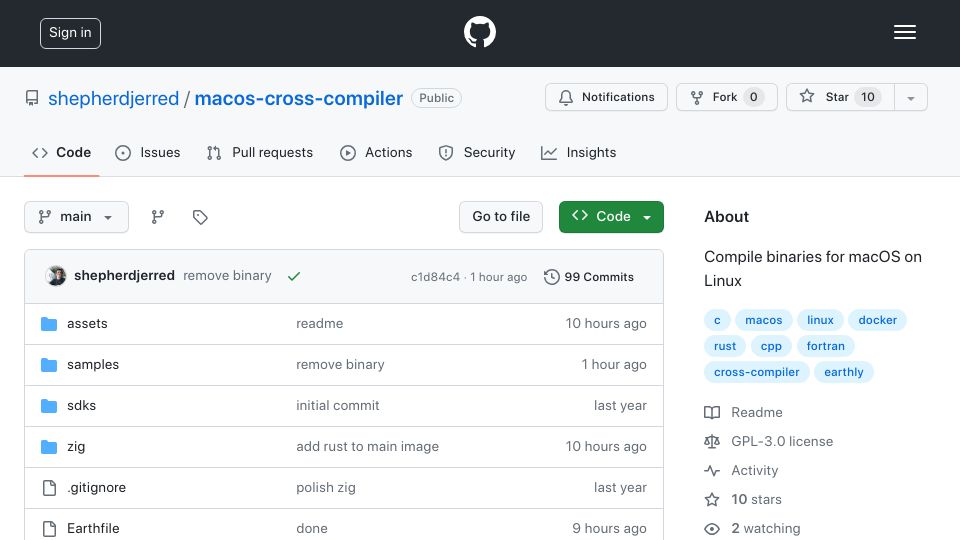Click the repository icon beside owner name

pyautogui.click(x=32, y=98)
